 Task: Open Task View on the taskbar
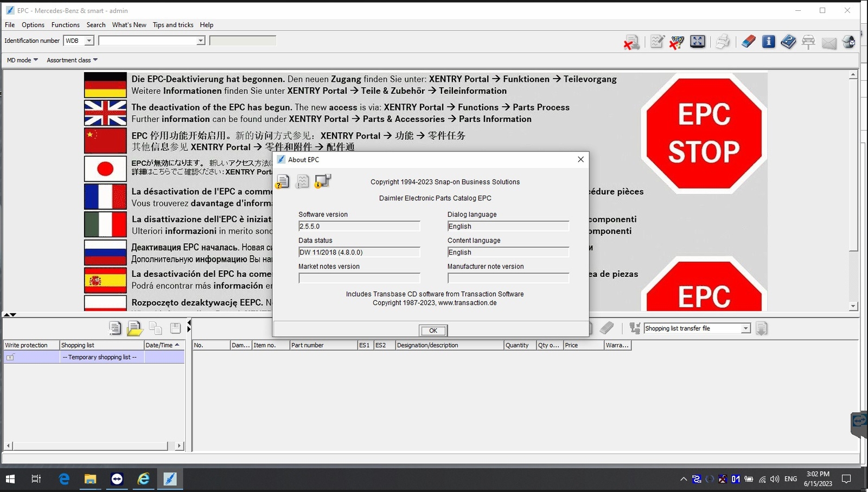point(36,479)
